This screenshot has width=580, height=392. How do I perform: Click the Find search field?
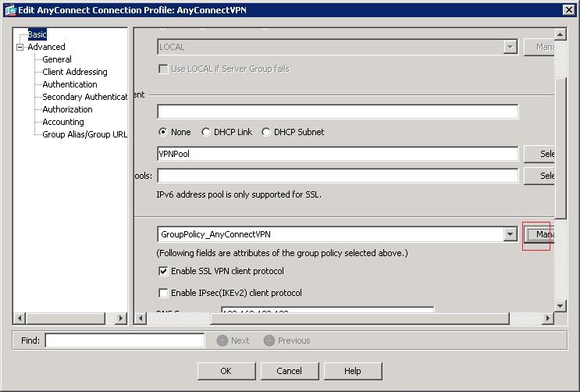(x=125, y=340)
